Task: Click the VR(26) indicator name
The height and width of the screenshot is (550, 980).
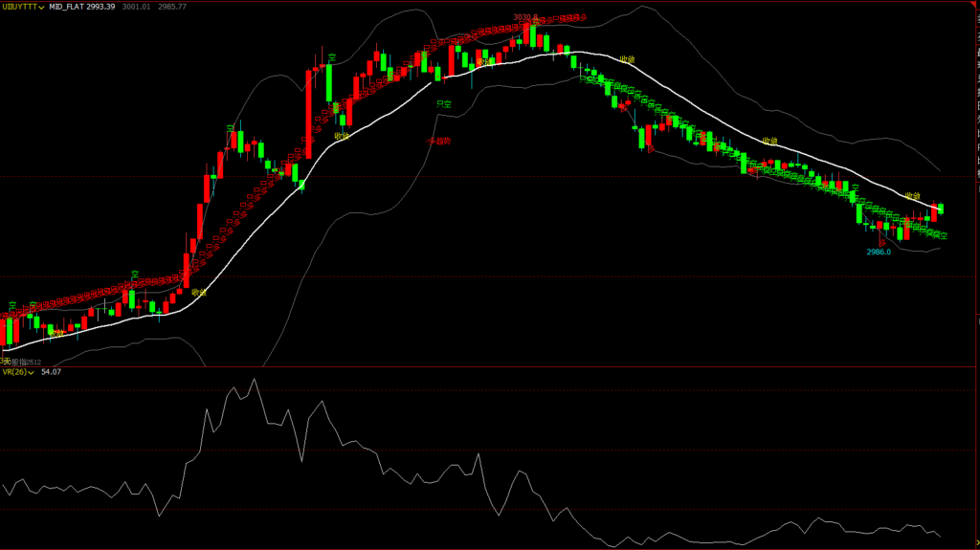Action: point(13,372)
